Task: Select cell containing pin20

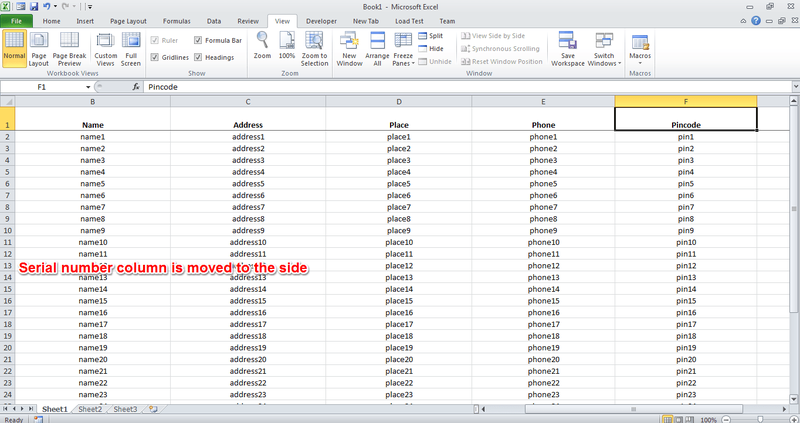Action: [686, 360]
